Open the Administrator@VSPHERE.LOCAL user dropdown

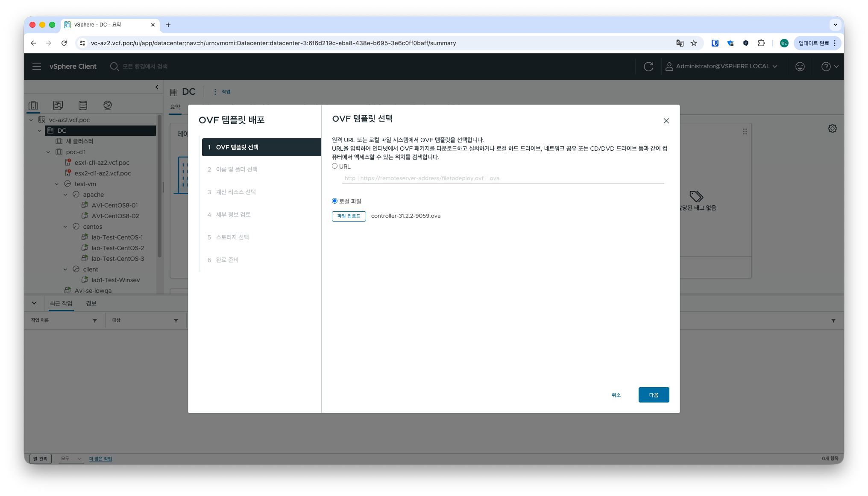pos(721,67)
